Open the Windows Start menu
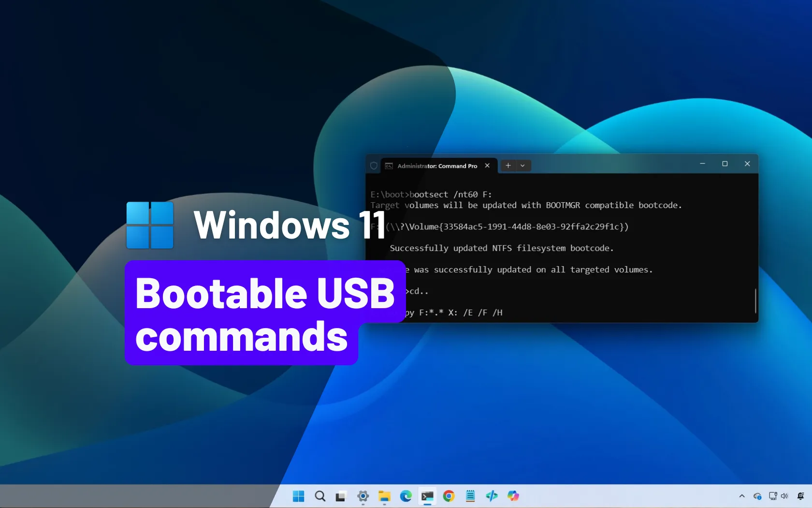The image size is (812, 508). [299, 496]
